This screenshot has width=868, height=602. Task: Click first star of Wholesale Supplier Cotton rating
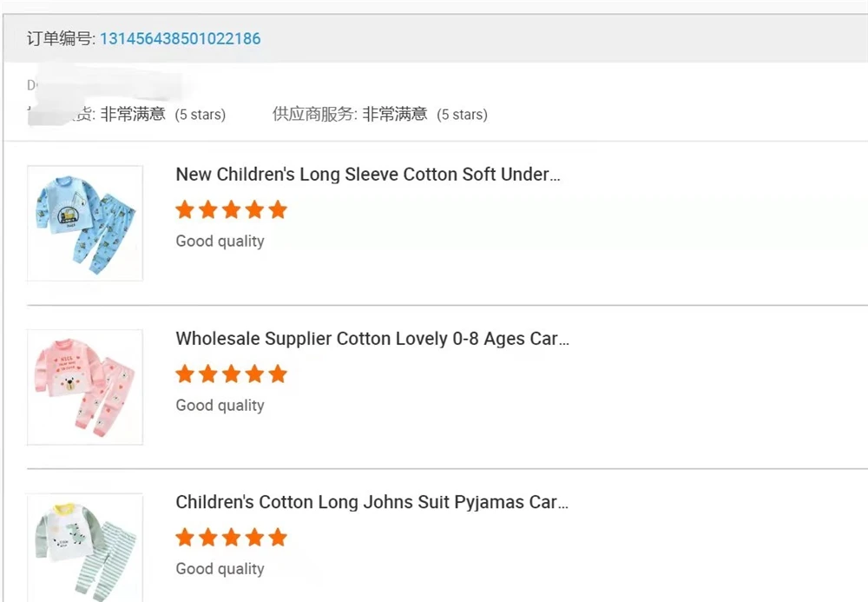[x=185, y=374]
